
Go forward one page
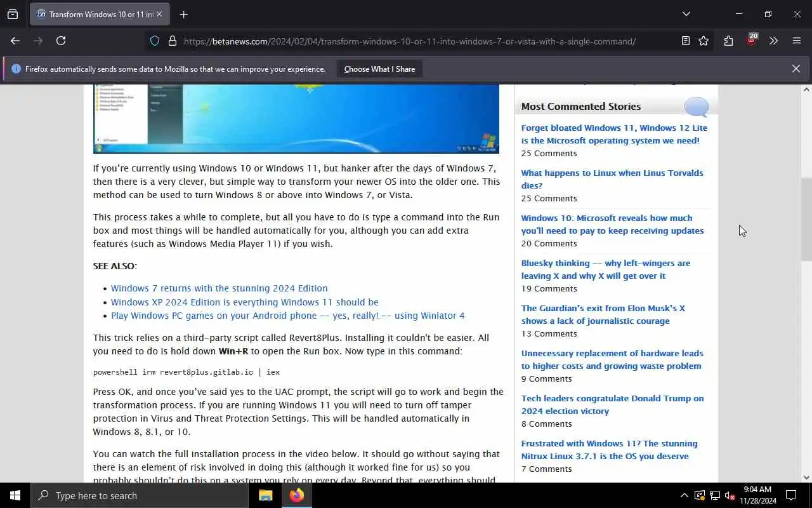[x=38, y=41]
